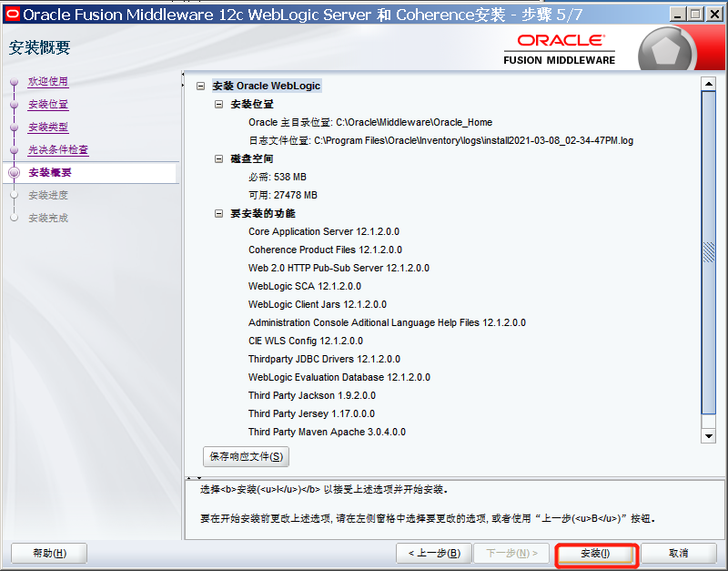
Task: Select Third Party Jersey 1.17.0.0.0 row
Action: [311, 413]
